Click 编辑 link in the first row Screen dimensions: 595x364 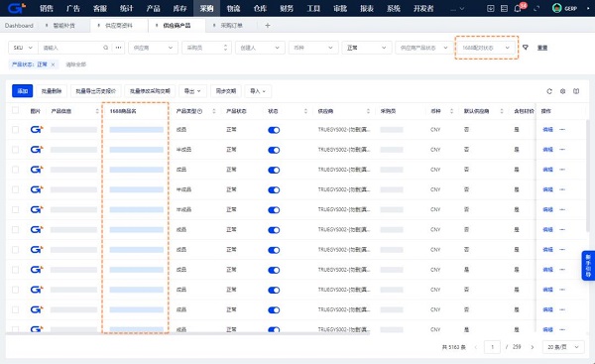(x=547, y=129)
